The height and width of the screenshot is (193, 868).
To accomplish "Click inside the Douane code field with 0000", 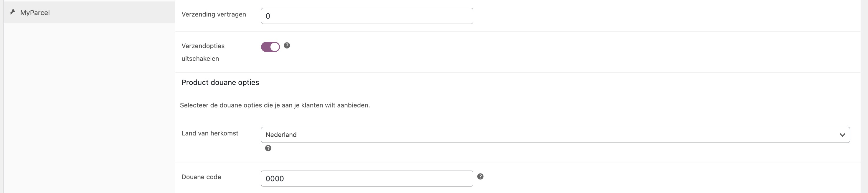I will pyautogui.click(x=366, y=179).
